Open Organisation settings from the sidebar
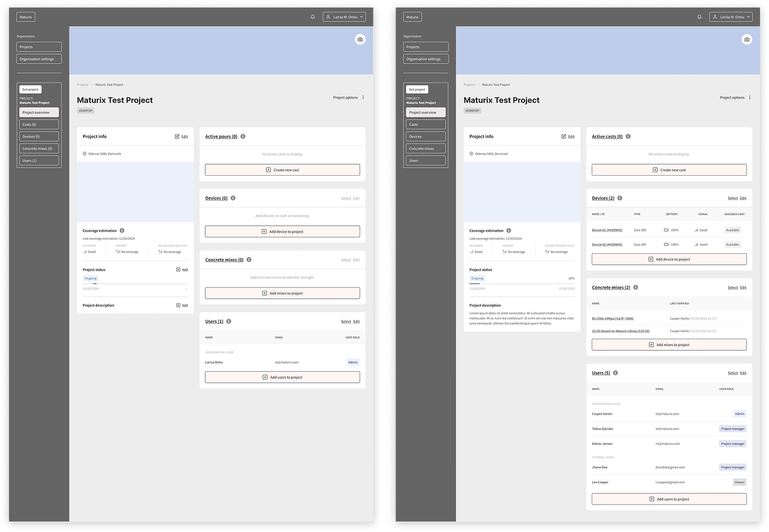 click(x=39, y=59)
